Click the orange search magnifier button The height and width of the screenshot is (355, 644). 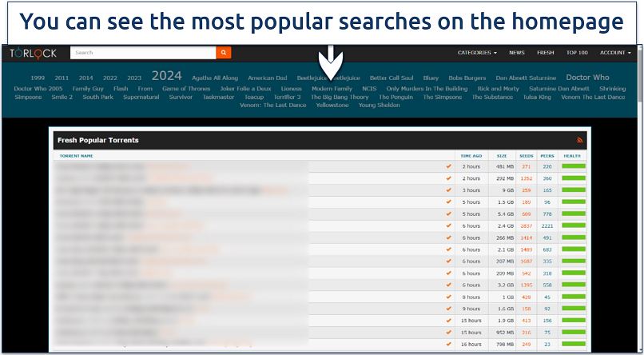pyautogui.click(x=224, y=53)
